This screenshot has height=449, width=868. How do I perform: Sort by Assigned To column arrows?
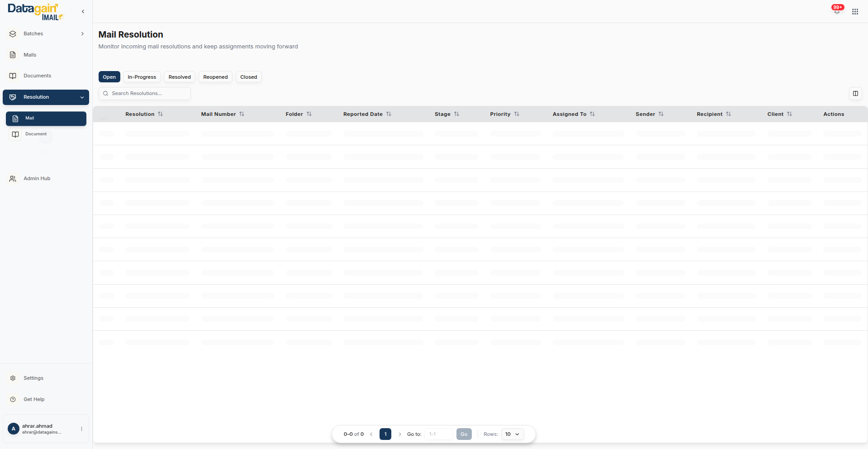pyautogui.click(x=592, y=114)
